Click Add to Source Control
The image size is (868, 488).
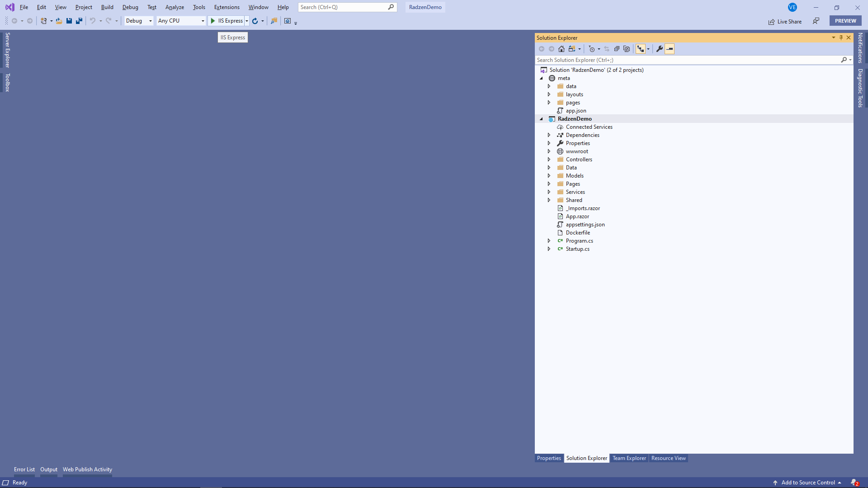(x=808, y=483)
